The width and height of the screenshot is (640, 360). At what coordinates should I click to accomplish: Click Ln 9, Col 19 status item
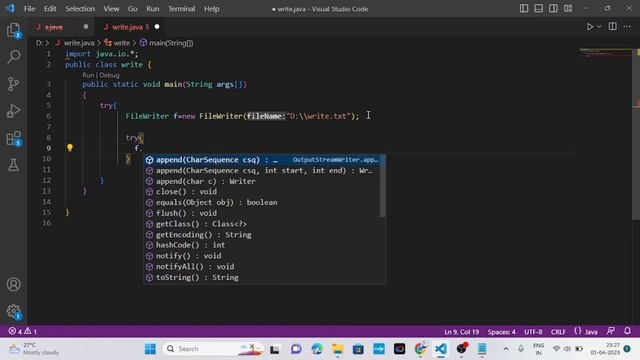coord(461,331)
